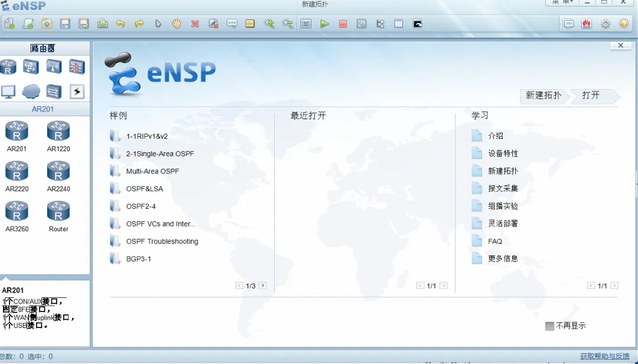Click the 新建拓扑 button on welcome page
The height and width of the screenshot is (364, 638).
click(x=543, y=96)
